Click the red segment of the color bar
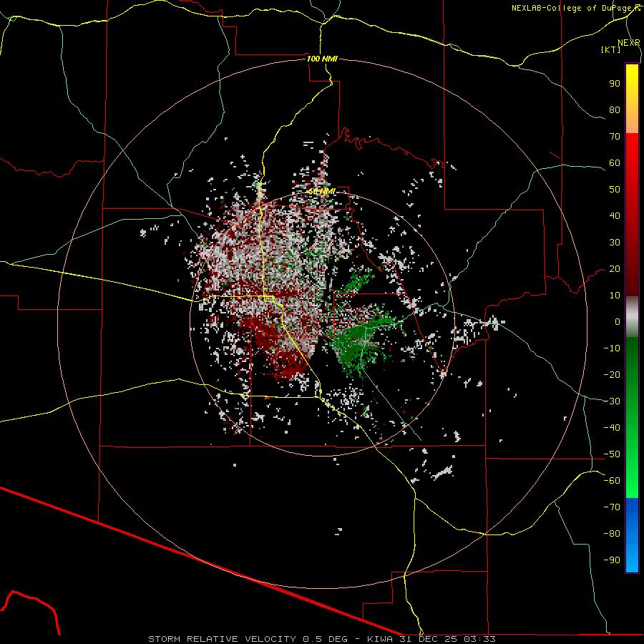 click(x=632, y=215)
